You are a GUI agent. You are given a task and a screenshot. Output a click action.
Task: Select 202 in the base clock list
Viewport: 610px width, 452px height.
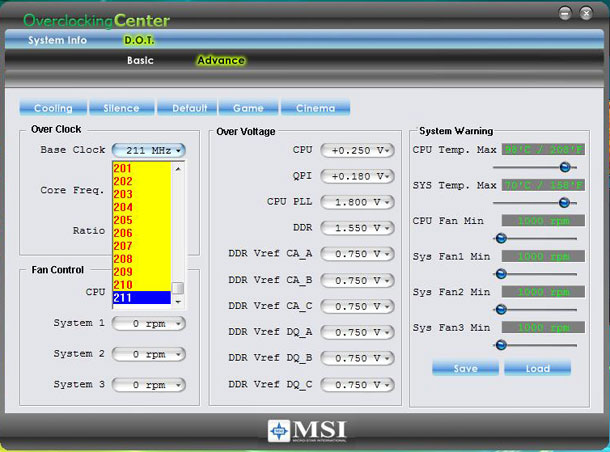(x=142, y=181)
